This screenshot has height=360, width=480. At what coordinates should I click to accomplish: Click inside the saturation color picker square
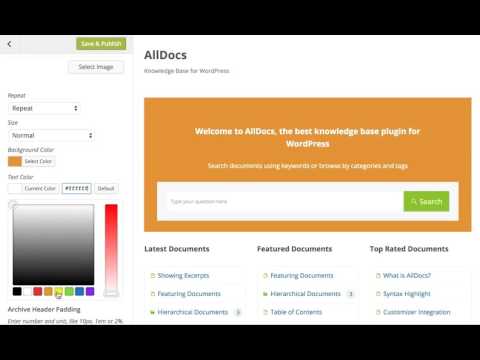pos(53,244)
